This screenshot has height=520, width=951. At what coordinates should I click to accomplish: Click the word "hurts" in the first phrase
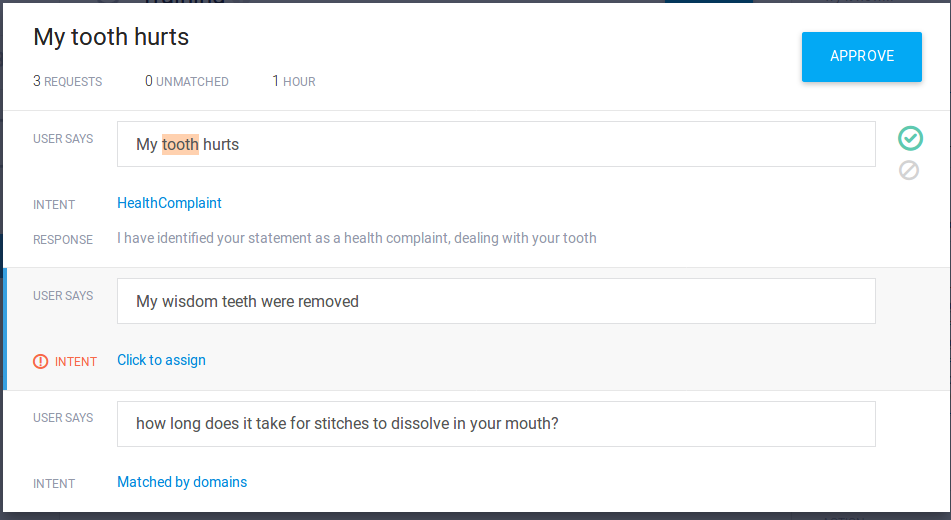point(221,144)
